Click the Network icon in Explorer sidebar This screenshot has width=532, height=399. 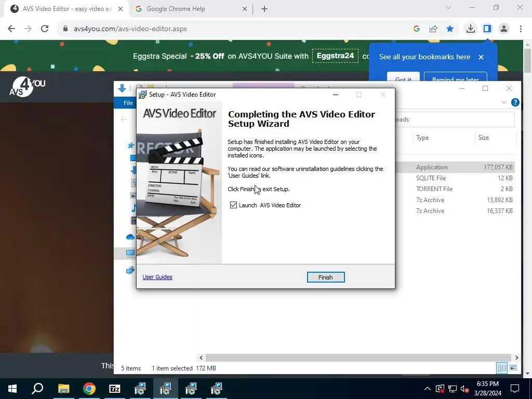point(130,270)
